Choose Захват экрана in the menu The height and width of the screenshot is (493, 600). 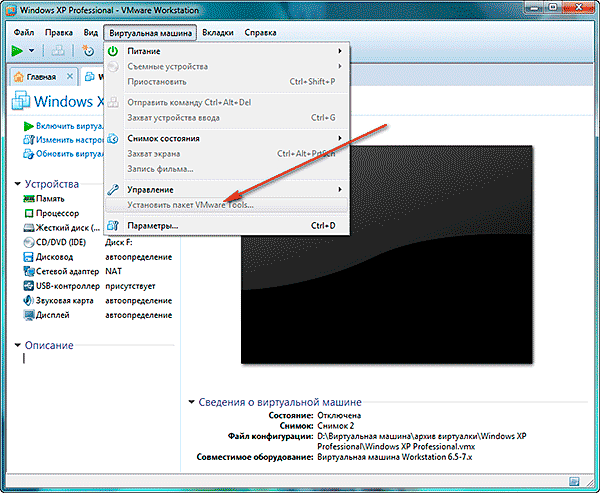pyautogui.click(x=227, y=154)
